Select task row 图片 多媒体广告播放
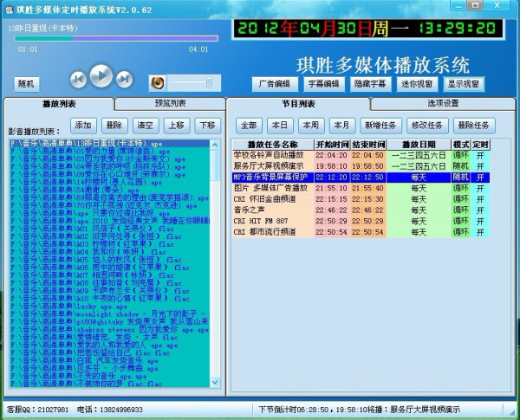The height and width of the screenshot is (420, 520). [x=361, y=188]
